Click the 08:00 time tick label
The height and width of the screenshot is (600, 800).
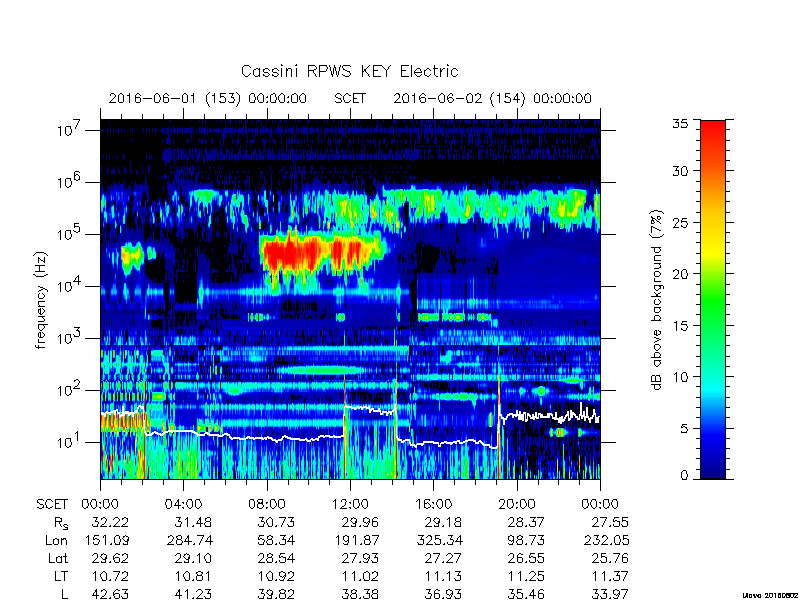[x=267, y=505]
